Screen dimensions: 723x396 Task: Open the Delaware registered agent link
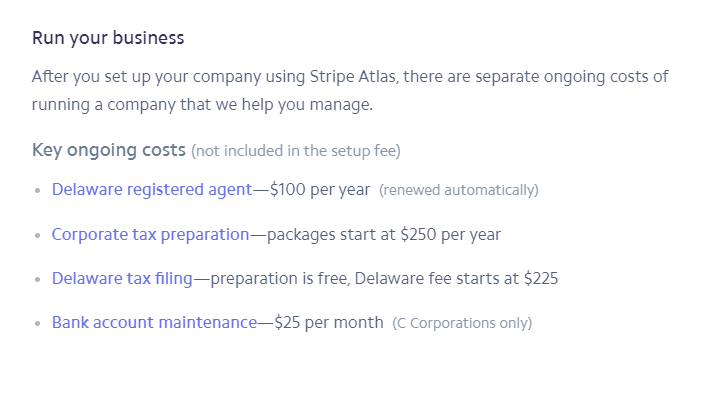coord(152,190)
